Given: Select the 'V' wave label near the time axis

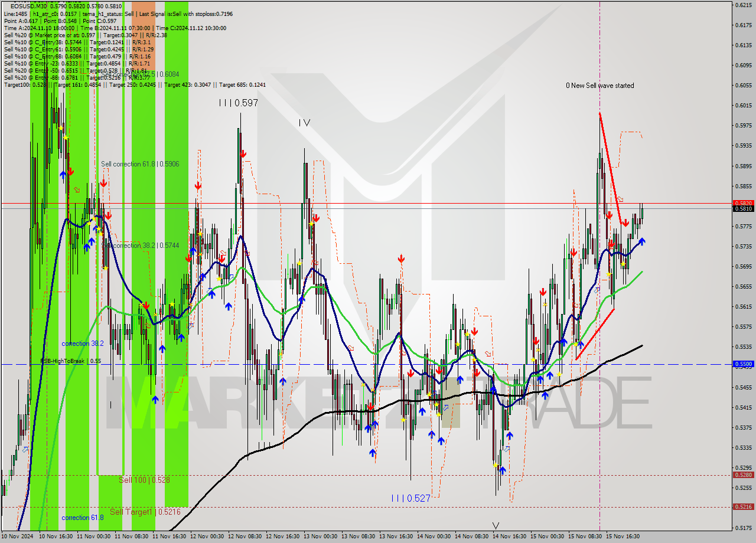Looking at the screenshot, I should [x=496, y=525].
